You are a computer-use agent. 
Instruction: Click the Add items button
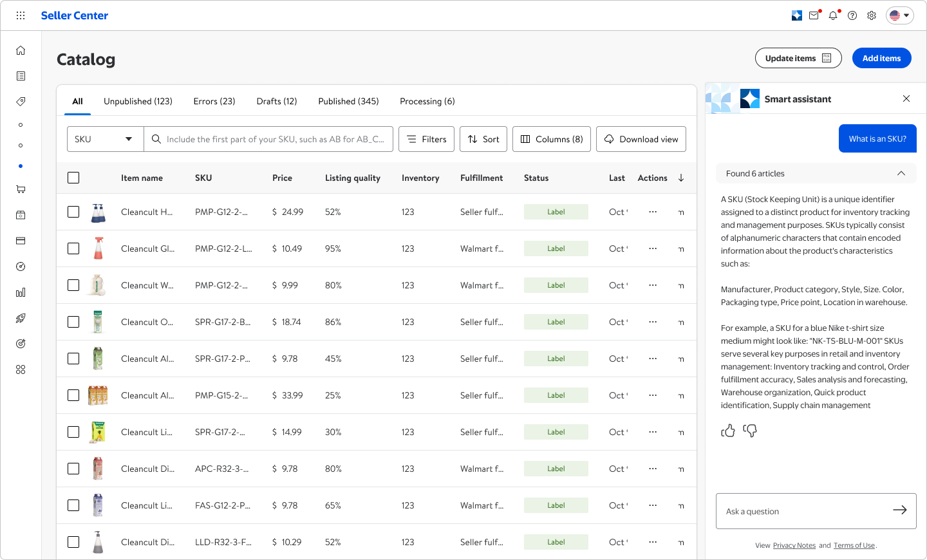pyautogui.click(x=882, y=58)
